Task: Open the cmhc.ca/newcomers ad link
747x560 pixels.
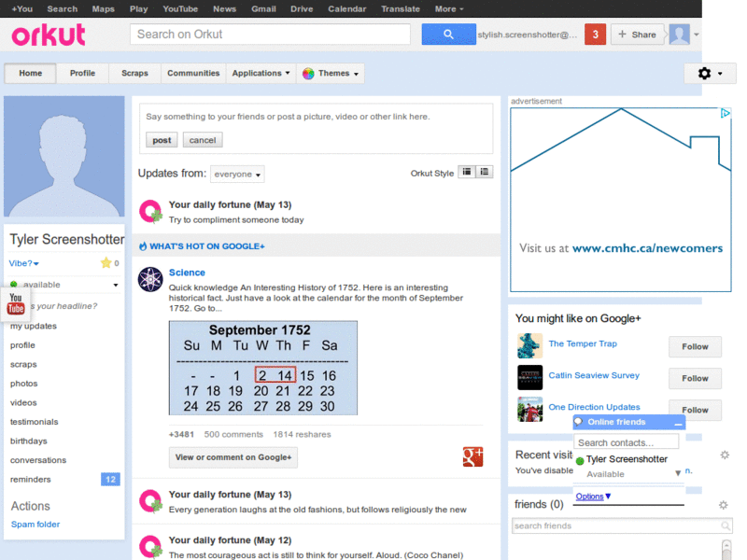Action: pos(647,248)
